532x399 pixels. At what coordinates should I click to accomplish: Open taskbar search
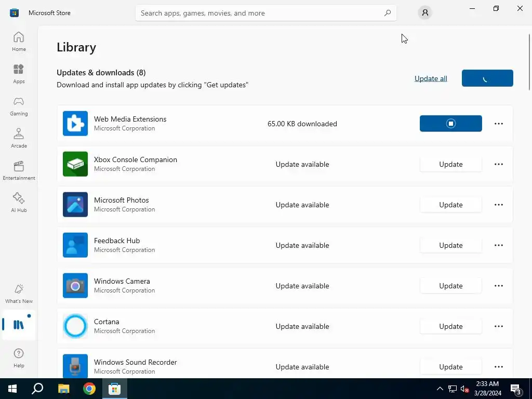pos(37,389)
